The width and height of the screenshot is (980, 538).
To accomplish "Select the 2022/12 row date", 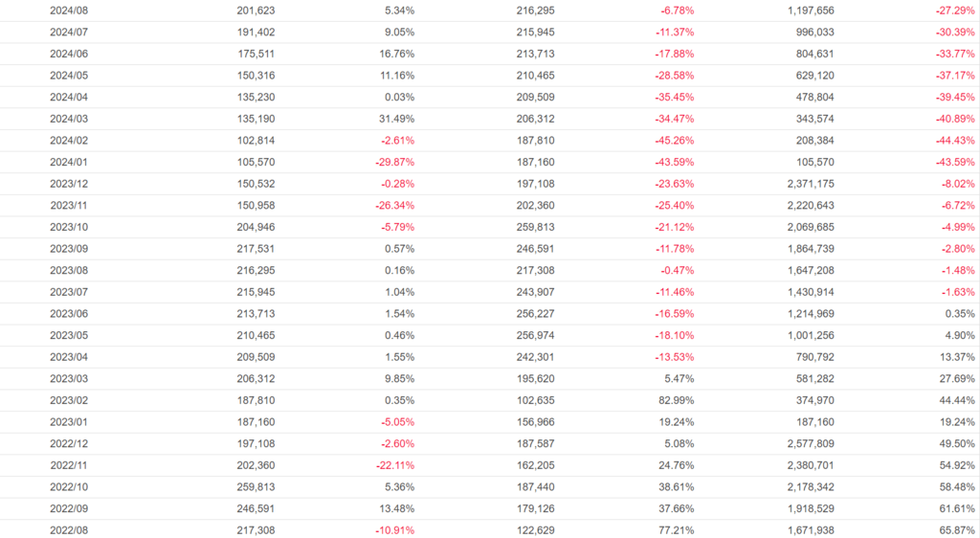I will click(x=68, y=443).
